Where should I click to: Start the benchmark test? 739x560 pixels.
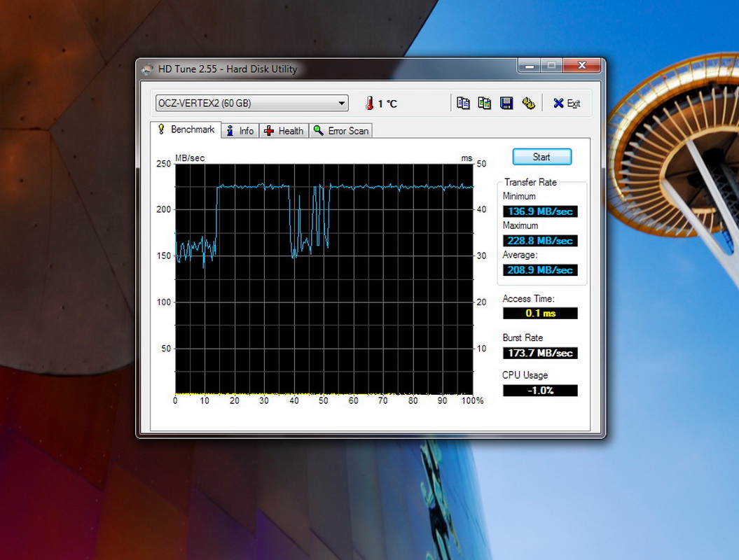(x=541, y=157)
